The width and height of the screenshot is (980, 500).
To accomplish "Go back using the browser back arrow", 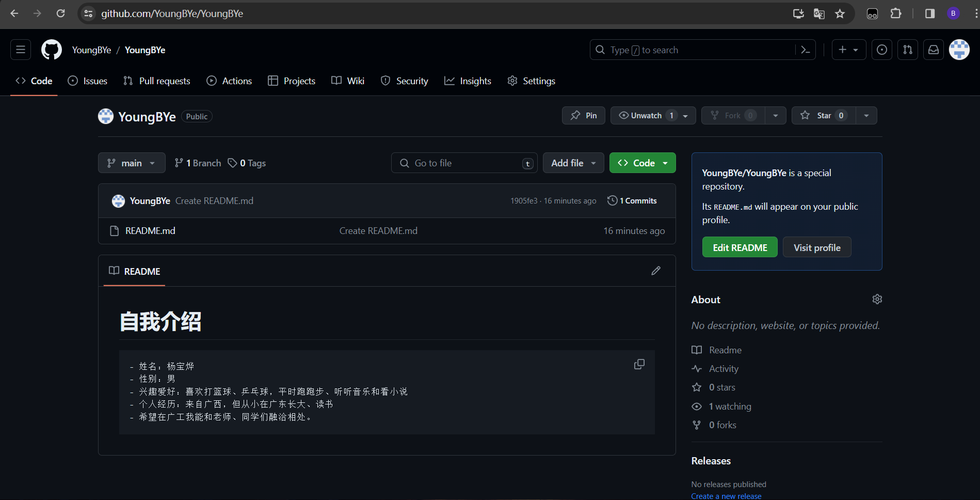I will pyautogui.click(x=14, y=13).
